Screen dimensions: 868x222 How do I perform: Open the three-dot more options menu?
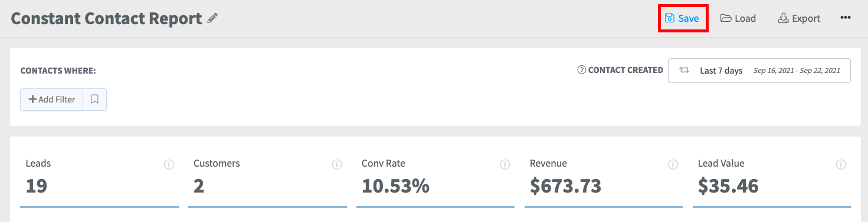[x=846, y=18]
